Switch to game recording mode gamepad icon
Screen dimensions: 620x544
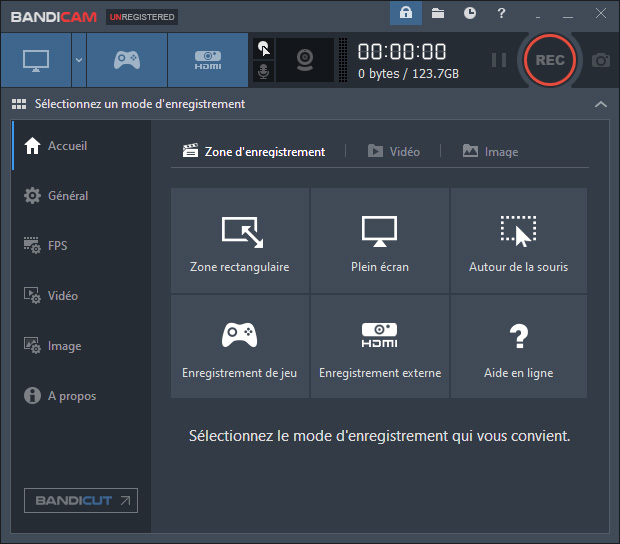tap(127, 60)
